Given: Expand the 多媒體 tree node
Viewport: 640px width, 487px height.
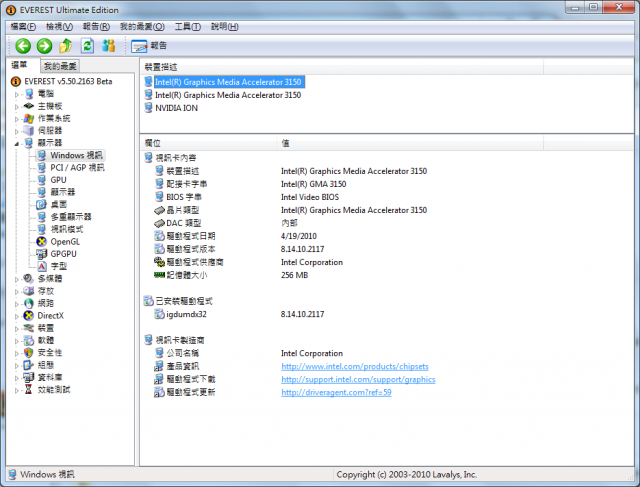Looking at the screenshot, I should 17,279.
